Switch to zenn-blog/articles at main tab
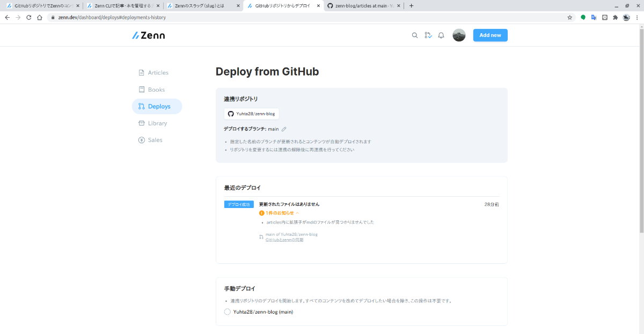 tap(364, 5)
